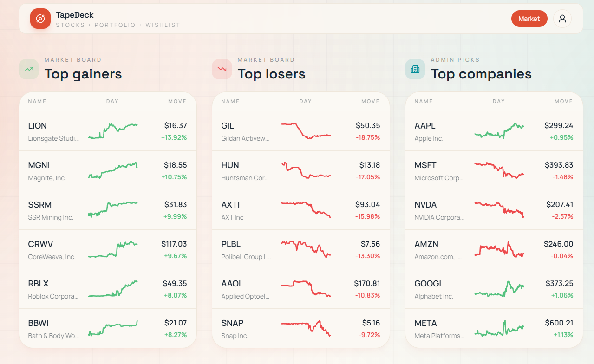
Task: Click the MOVE column header in Top gainers
Action: click(177, 101)
